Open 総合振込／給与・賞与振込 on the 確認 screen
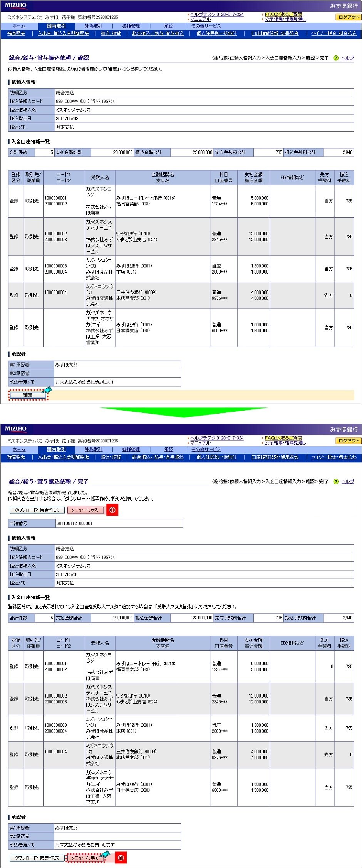Image resolution: width=362 pixels, height=868 pixels. click(158, 33)
